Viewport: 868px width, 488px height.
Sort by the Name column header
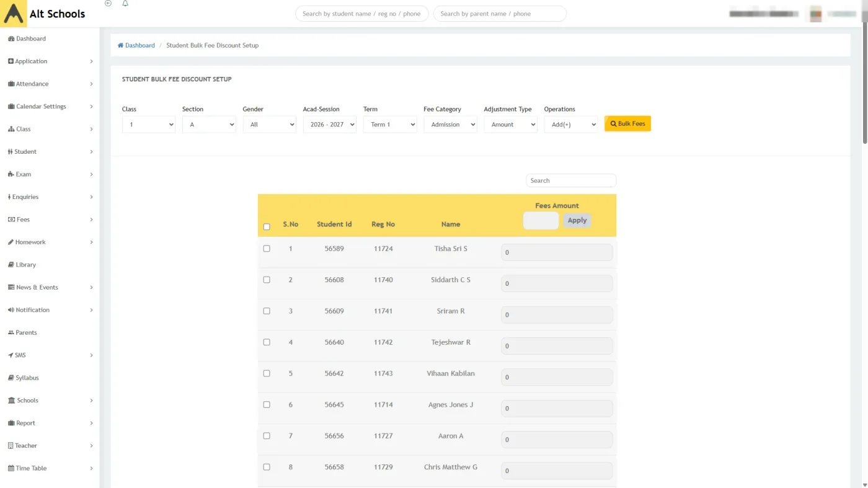click(451, 224)
